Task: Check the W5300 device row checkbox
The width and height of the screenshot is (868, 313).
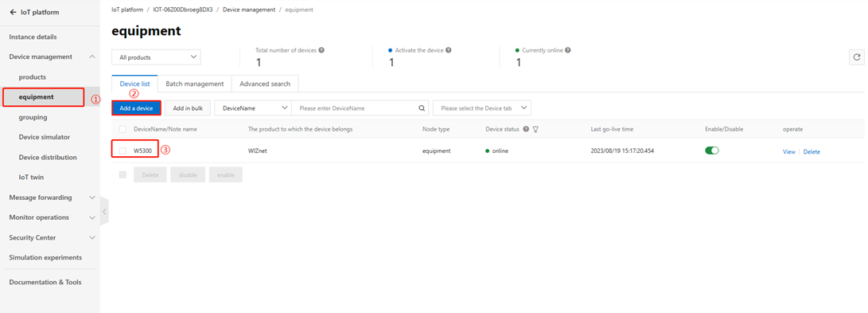Action: point(123,151)
